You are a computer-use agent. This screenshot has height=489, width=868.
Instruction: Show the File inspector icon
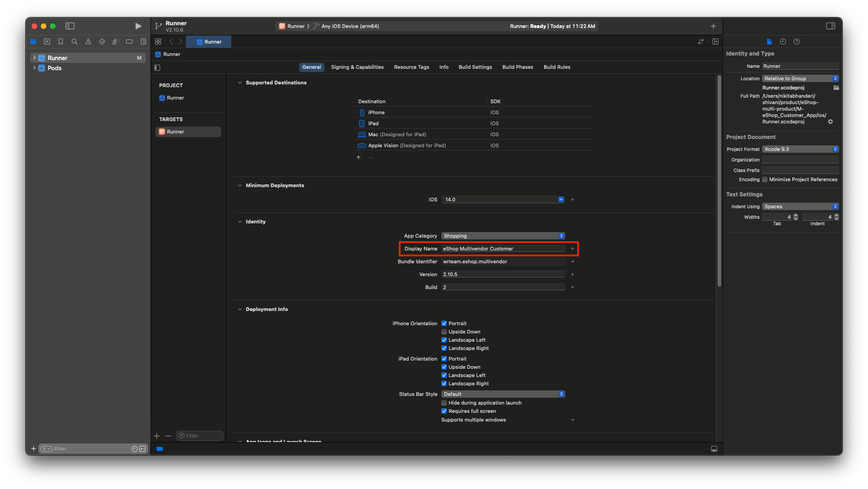[x=769, y=42]
